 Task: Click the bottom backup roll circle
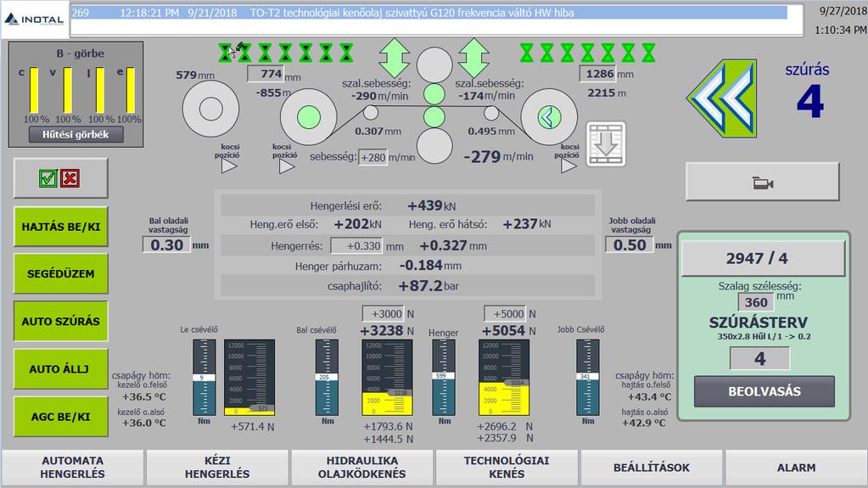coord(434,146)
